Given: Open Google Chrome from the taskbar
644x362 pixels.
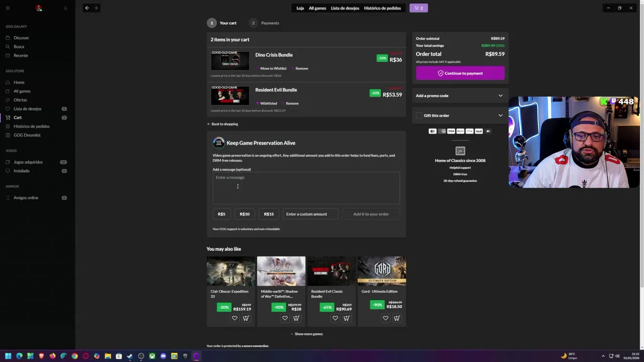Looking at the screenshot, I should [x=74, y=356].
